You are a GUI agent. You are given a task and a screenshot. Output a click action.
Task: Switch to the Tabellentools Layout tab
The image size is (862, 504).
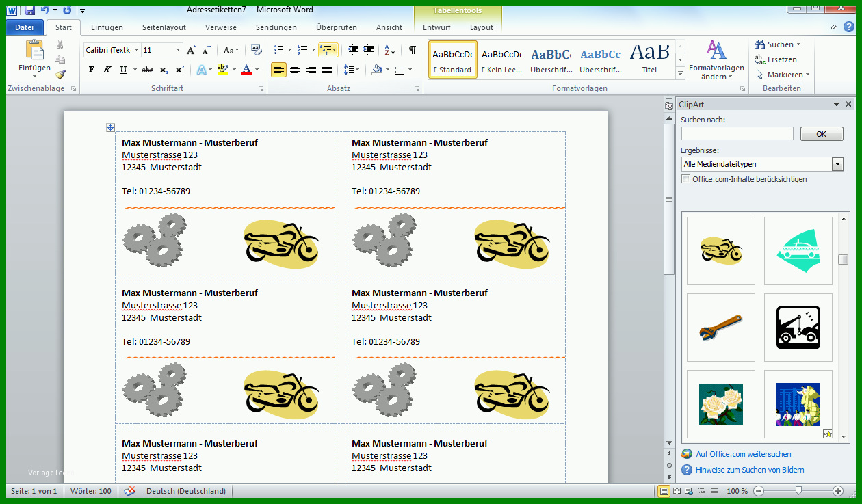point(482,27)
